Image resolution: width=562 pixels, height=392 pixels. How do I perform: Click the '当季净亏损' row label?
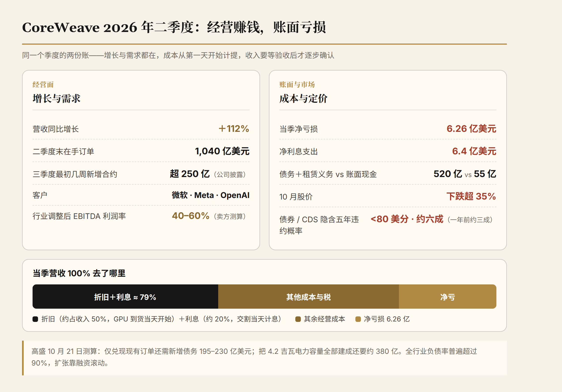(299, 129)
